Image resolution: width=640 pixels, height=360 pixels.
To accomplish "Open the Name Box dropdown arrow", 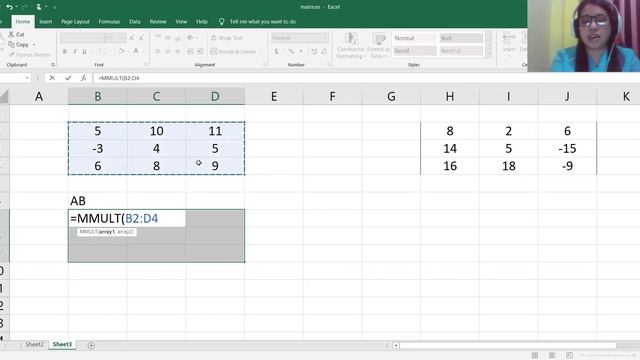I will [27, 78].
